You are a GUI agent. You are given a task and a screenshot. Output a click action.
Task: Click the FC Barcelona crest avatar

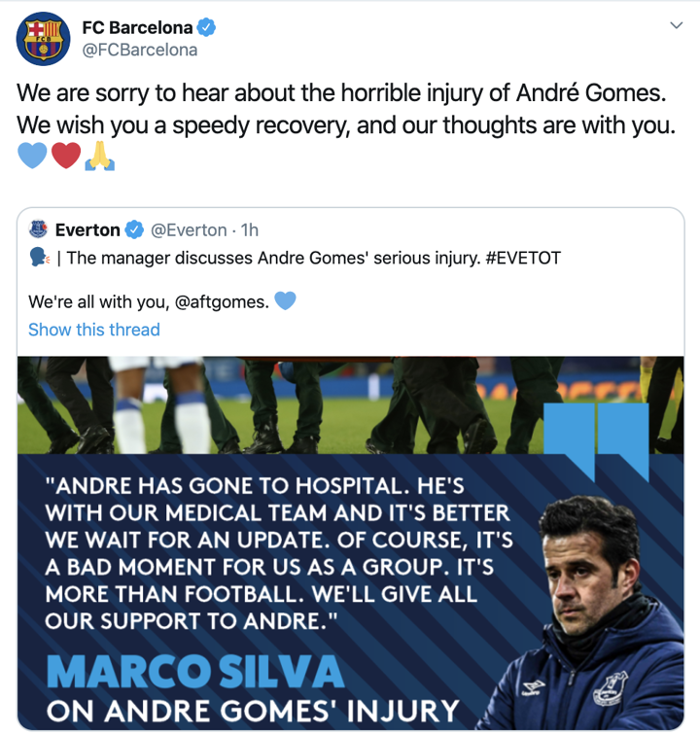(43, 39)
